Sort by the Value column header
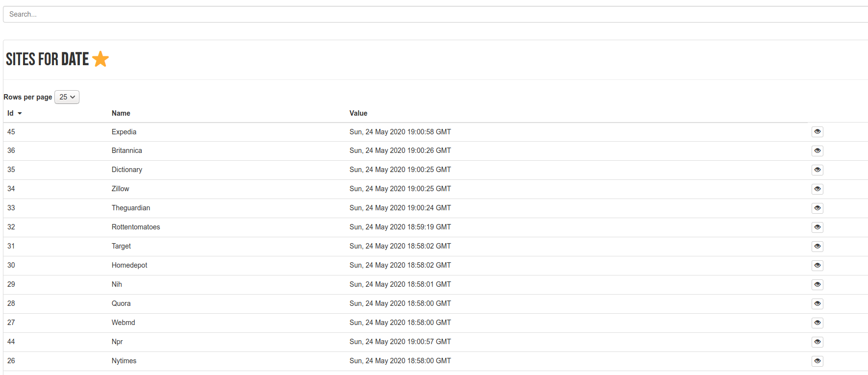 click(358, 113)
